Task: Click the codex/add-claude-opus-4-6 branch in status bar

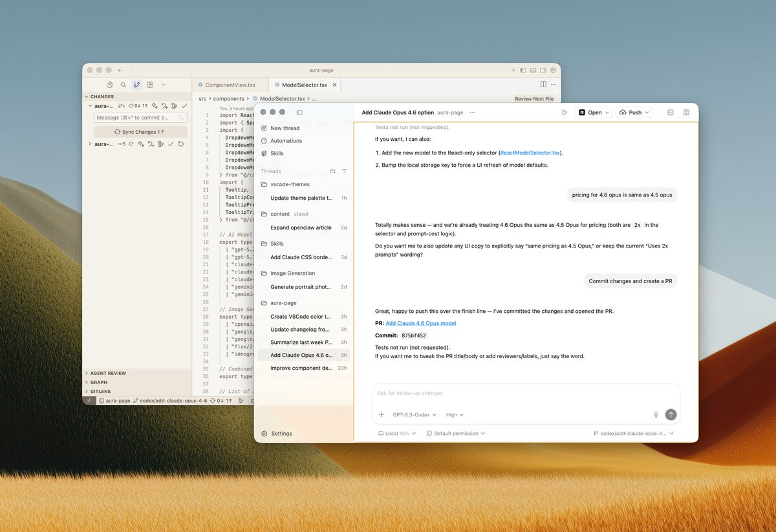Action: tap(169, 401)
